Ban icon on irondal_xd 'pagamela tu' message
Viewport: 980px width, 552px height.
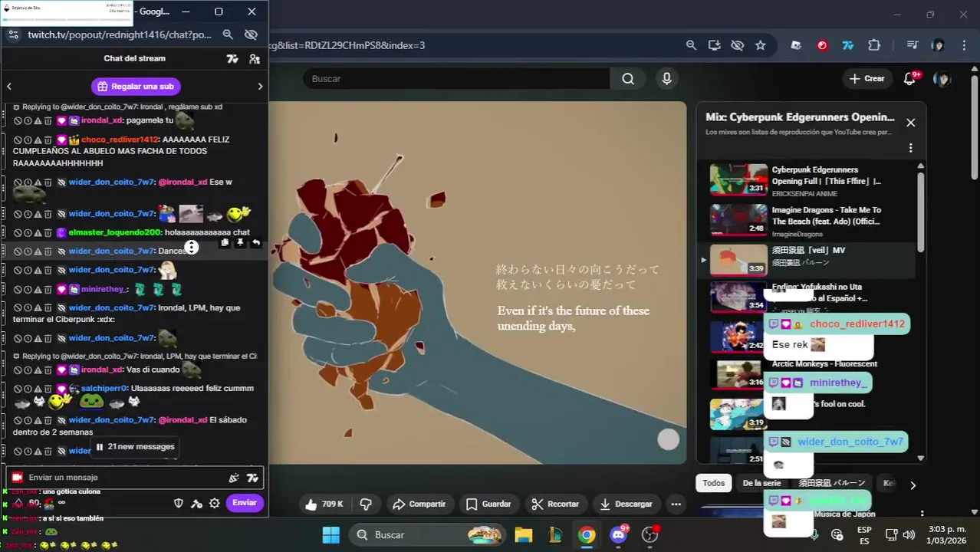point(17,120)
